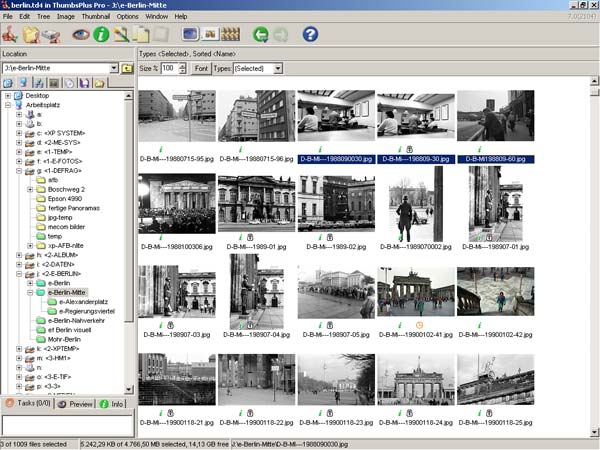
Task: Switch to the Preview tab
Action: (74, 404)
